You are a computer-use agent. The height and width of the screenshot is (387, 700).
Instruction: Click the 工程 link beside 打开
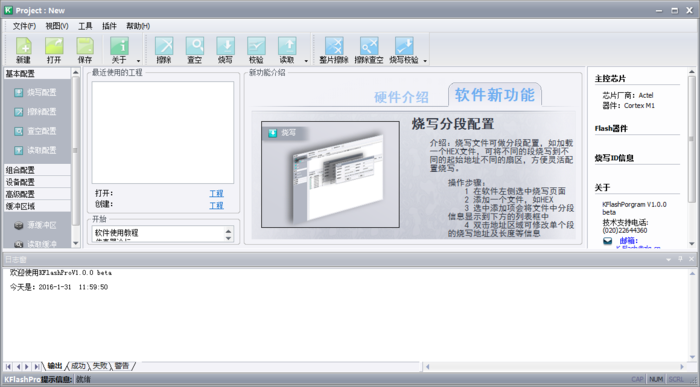click(x=217, y=193)
